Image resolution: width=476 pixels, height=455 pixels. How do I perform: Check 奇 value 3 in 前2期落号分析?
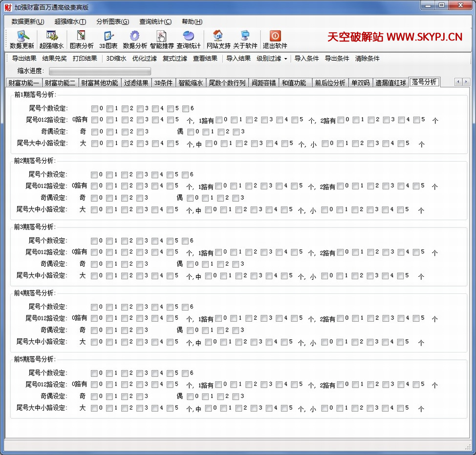(140, 198)
